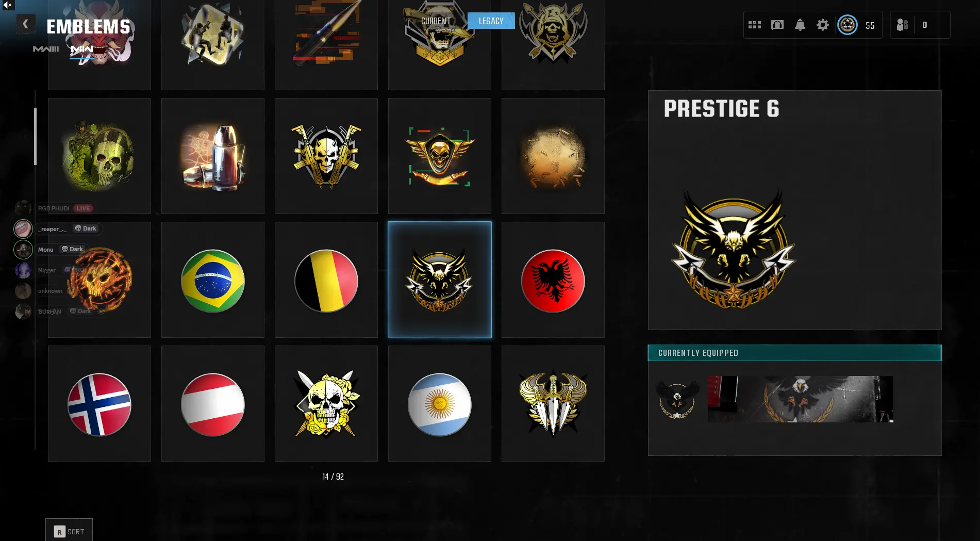
Task: Select the Legacy filter
Action: [x=491, y=21]
